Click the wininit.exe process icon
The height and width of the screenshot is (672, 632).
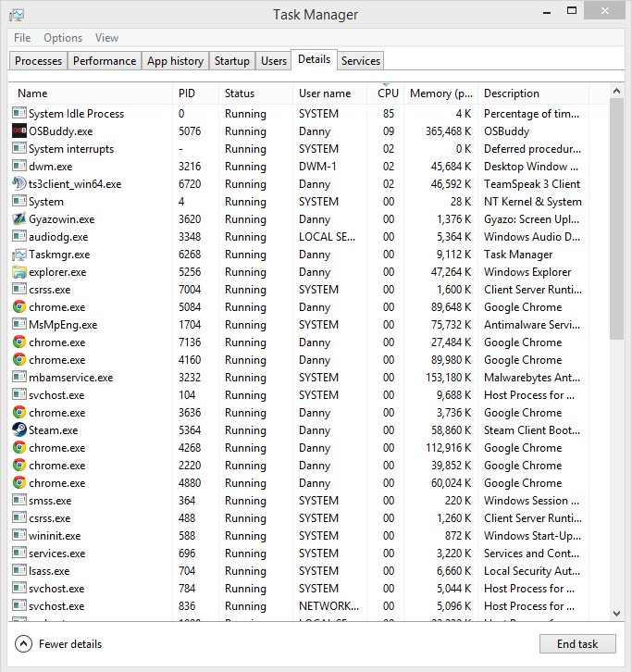click(19, 535)
